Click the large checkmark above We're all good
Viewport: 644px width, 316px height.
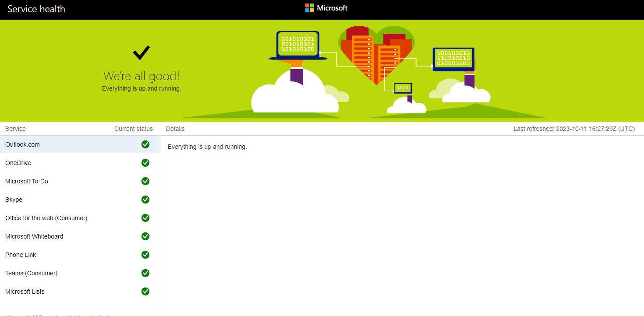[141, 53]
